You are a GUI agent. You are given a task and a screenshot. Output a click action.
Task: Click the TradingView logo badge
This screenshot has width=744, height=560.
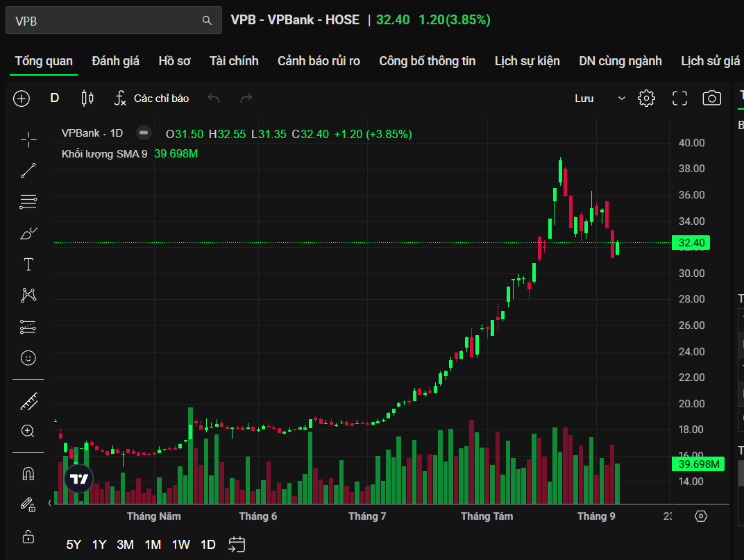point(78,478)
